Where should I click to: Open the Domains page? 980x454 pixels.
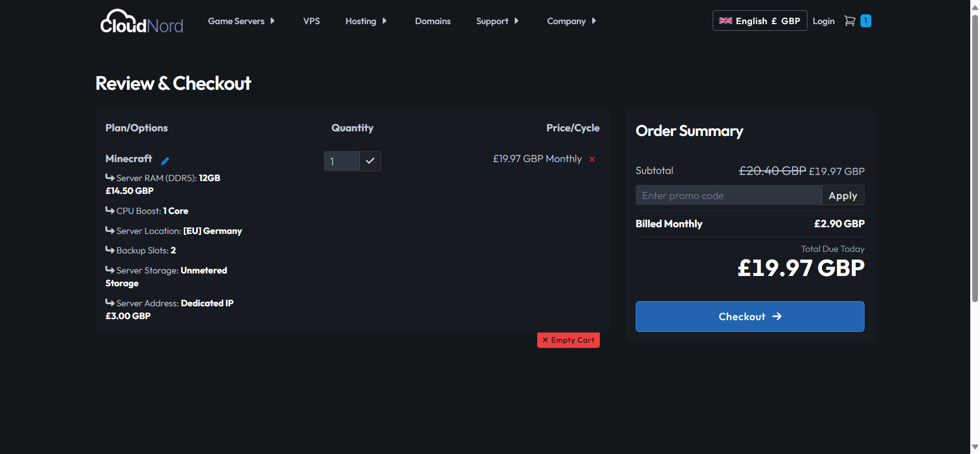coord(433,21)
